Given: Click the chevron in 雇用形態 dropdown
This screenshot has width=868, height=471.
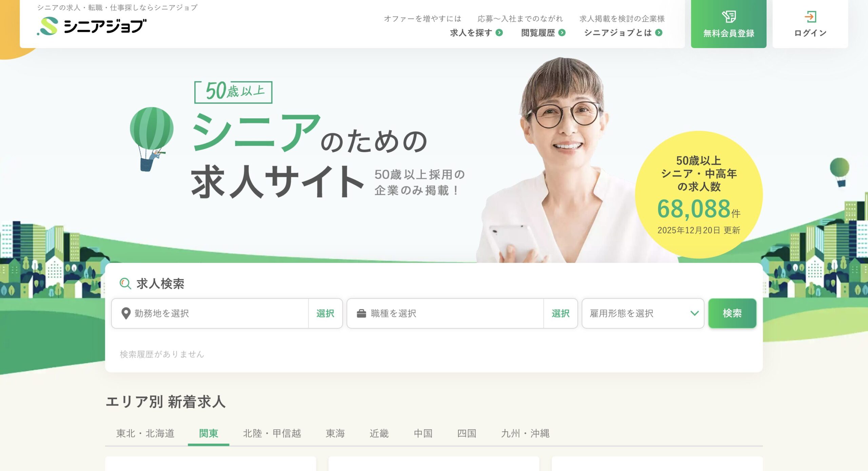Looking at the screenshot, I should 694,313.
